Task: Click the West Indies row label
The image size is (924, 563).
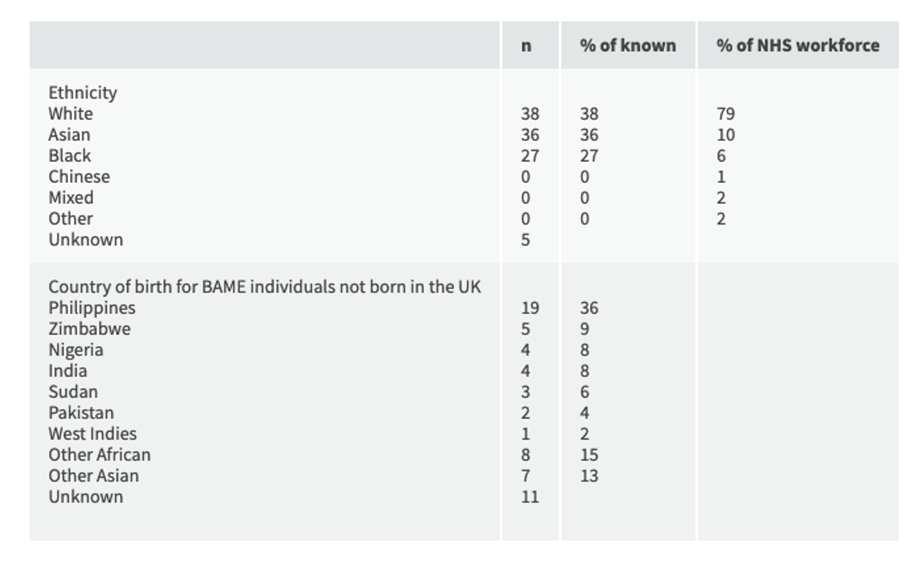Action: click(92, 434)
